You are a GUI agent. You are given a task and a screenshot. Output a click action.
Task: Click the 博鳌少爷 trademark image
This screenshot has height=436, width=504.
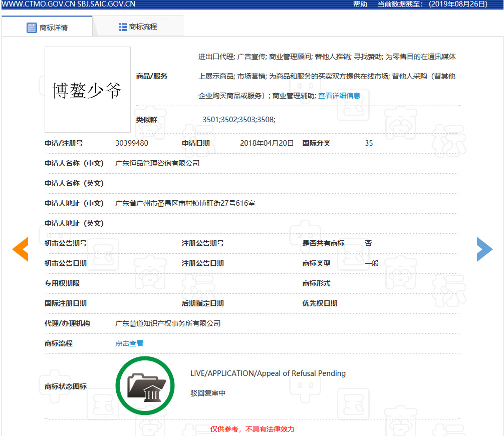tap(87, 89)
